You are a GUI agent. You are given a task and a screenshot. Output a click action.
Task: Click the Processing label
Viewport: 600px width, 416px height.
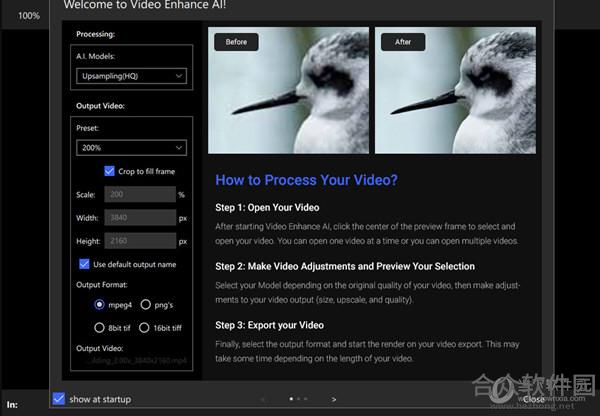[95, 34]
